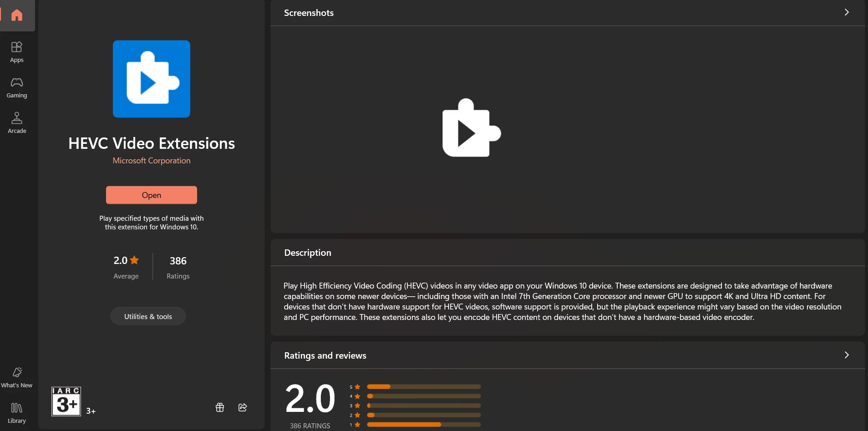
Task: Click the 1-star rating bar
Action: [424, 425]
